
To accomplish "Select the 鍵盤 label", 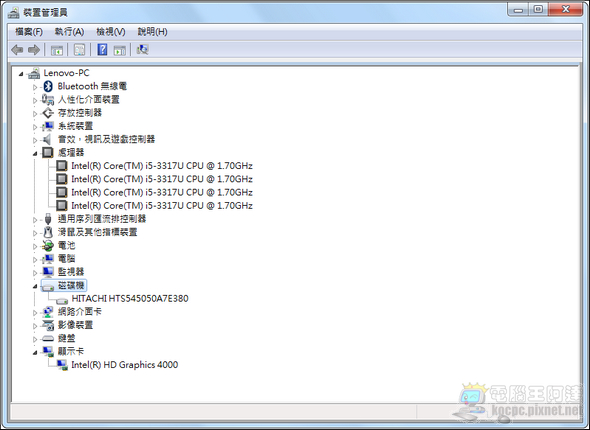I will click(67, 339).
